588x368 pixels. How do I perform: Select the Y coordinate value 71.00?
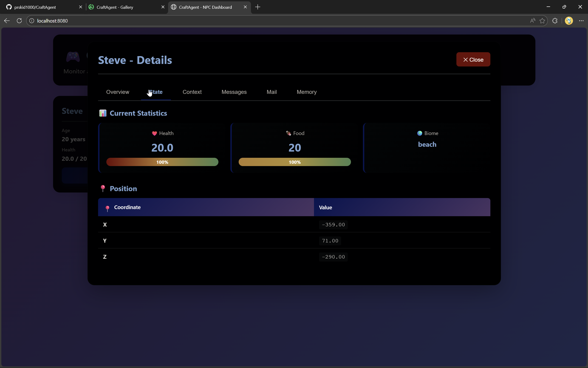(x=330, y=241)
